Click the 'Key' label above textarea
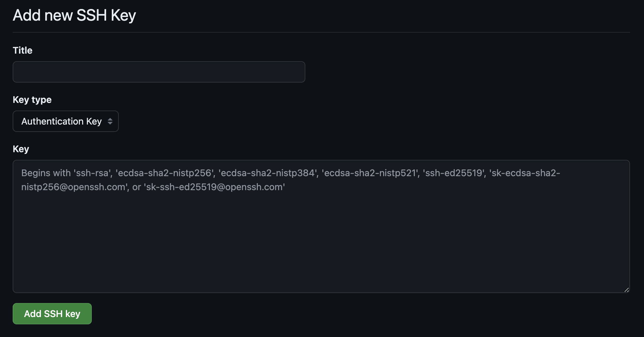The height and width of the screenshot is (337, 644). (21, 149)
